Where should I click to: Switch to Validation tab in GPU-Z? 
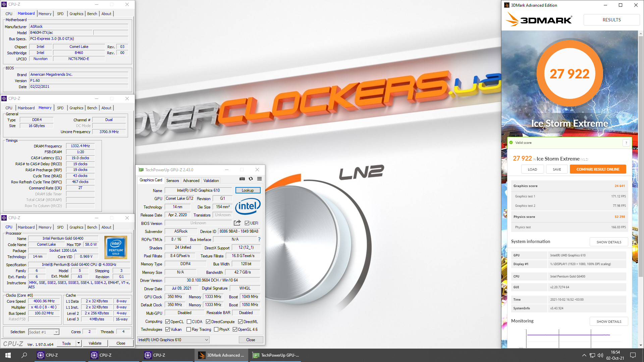tap(211, 181)
